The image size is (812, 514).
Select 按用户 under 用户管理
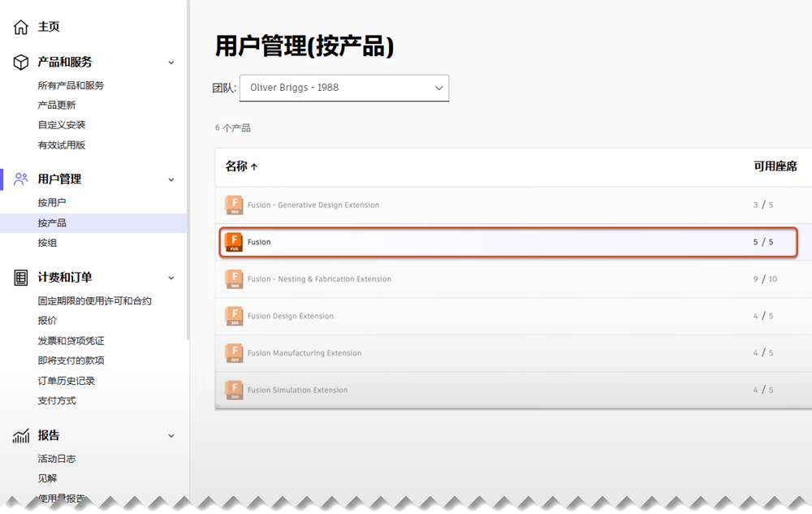[52, 202]
